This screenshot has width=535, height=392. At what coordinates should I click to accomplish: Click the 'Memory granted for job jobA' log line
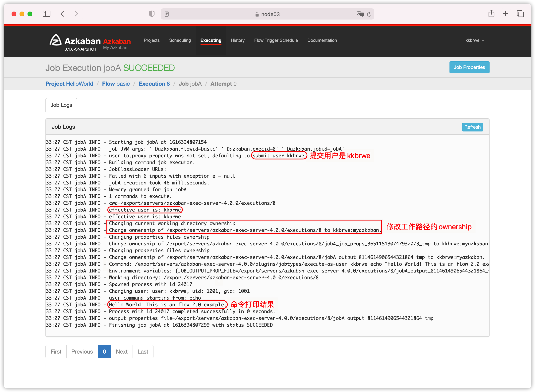tap(148, 190)
